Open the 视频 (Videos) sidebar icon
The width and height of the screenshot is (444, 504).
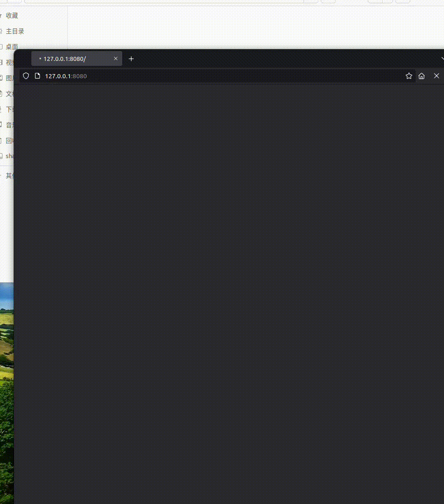point(9,62)
